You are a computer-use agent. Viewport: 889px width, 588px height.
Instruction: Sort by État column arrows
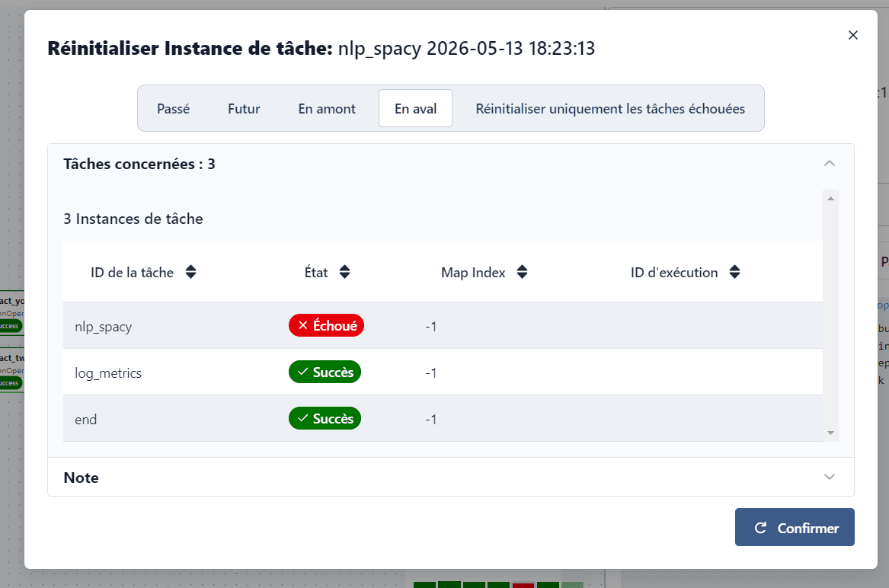[x=345, y=272]
